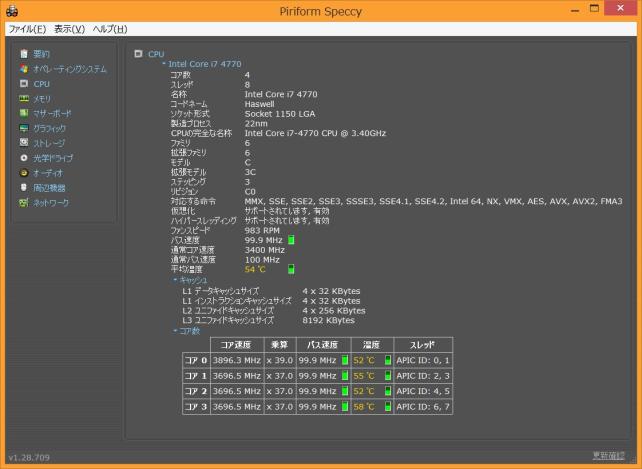Open the ファイル(F) menu
Image resolution: width=642 pixels, height=469 pixels.
[27, 29]
